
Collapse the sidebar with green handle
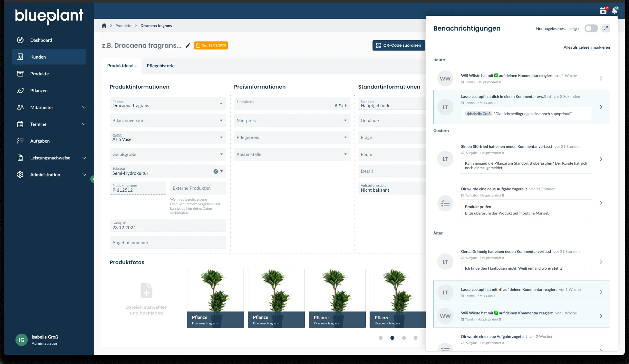(92, 179)
